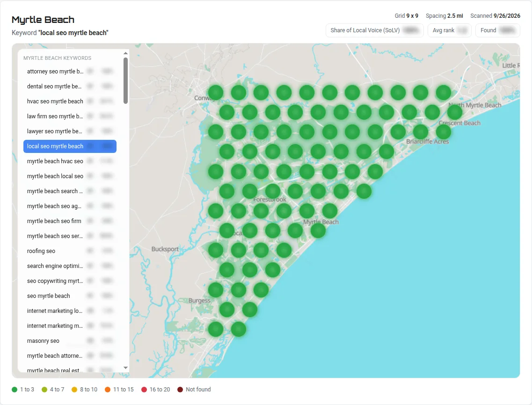Click Grid '9 x 9' value
The width and height of the screenshot is (532, 405).
[412, 15]
